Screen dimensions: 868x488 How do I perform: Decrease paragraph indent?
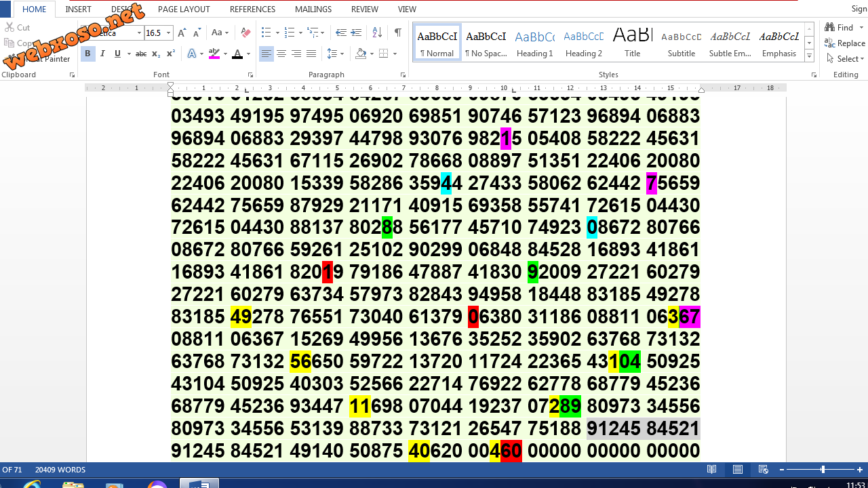pyautogui.click(x=341, y=33)
